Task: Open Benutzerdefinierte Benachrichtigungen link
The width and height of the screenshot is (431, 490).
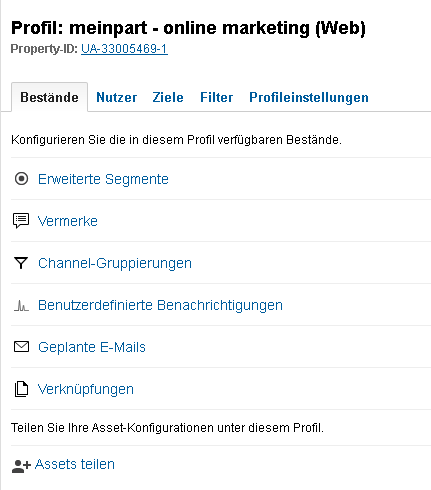Action: [160, 305]
